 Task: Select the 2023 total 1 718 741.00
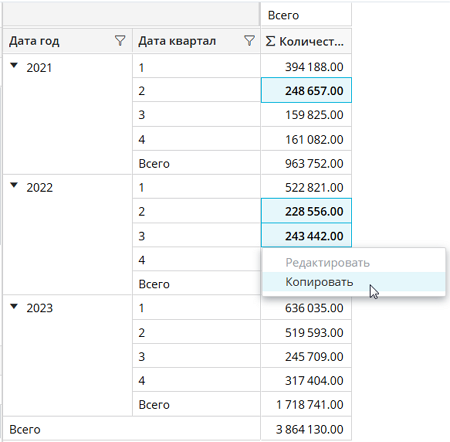pos(306,404)
